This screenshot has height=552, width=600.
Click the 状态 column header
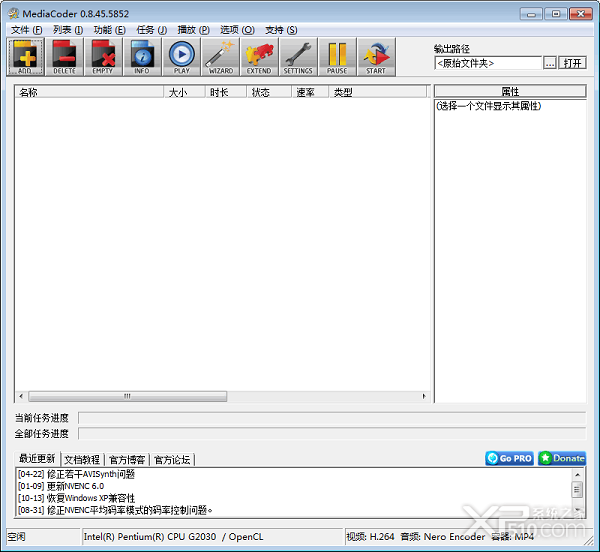[x=269, y=92]
